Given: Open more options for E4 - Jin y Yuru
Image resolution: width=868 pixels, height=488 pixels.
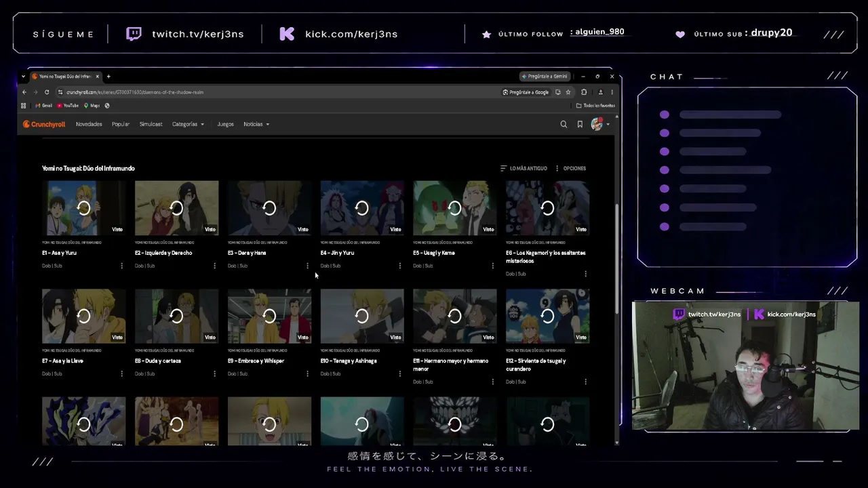Looking at the screenshot, I should tap(400, 266).
